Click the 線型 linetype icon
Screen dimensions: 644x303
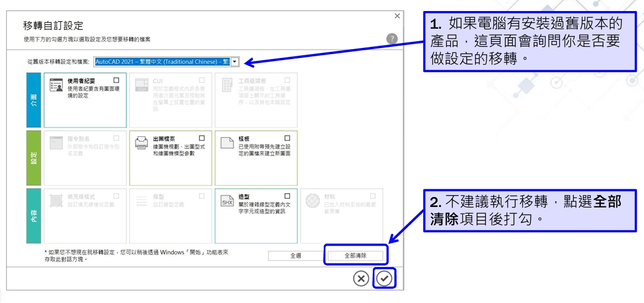[x=141, y=200]
